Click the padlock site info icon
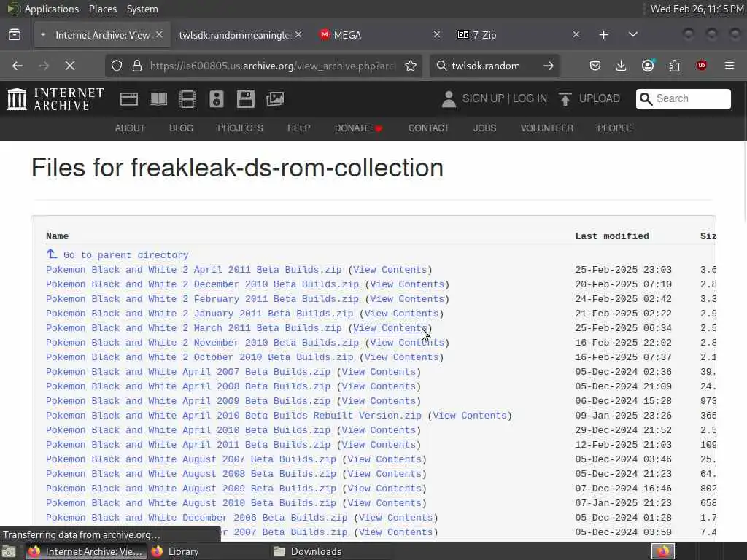The height and width of the screenshot is (560, 747). coord(137,66)
